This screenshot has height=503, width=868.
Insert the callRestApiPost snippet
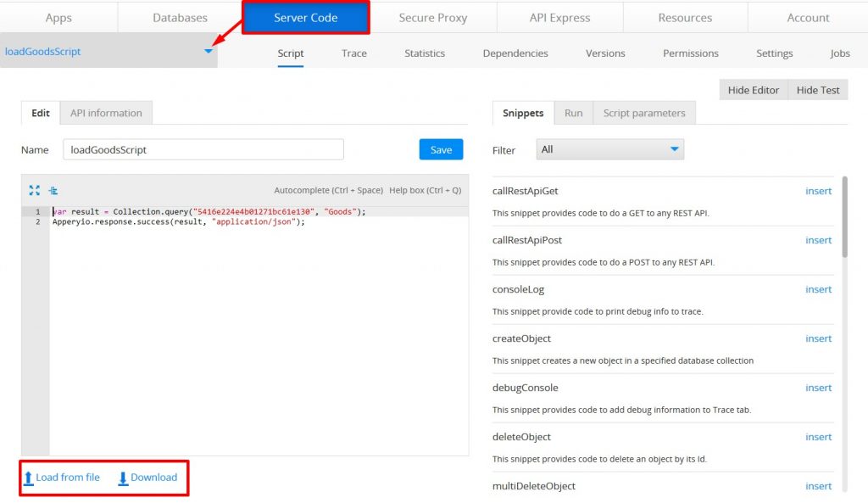pyautogui.click(x=818, y=240)
